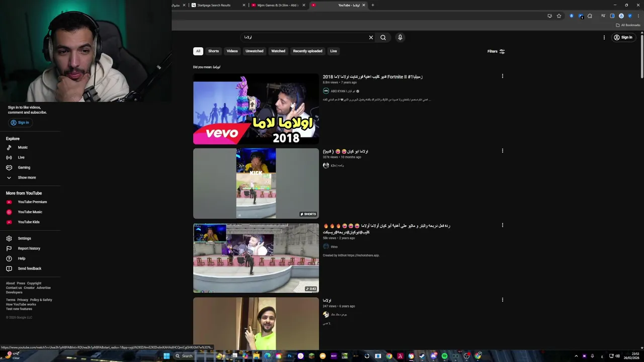The width and height of the screenshot is (644, 362).
Task: Click How YouTube works footer link
Action: (x=21, y=304)
